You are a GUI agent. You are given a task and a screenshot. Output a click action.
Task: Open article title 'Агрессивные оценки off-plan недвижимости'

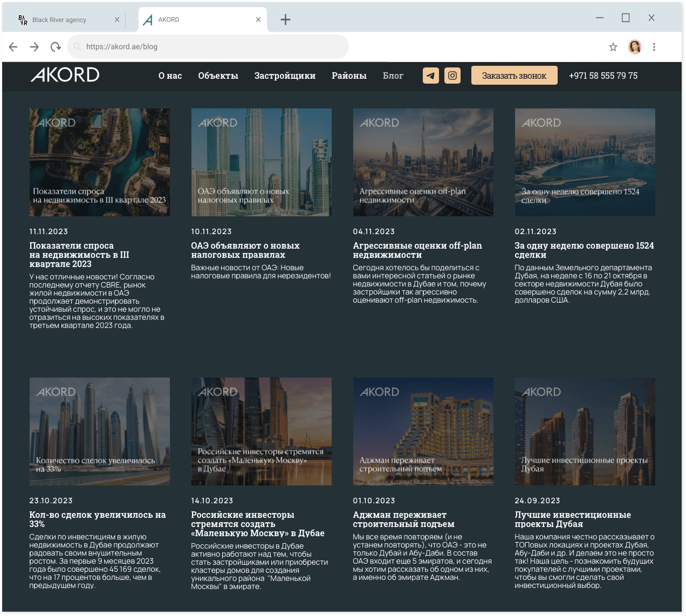(x=417, y=250)
